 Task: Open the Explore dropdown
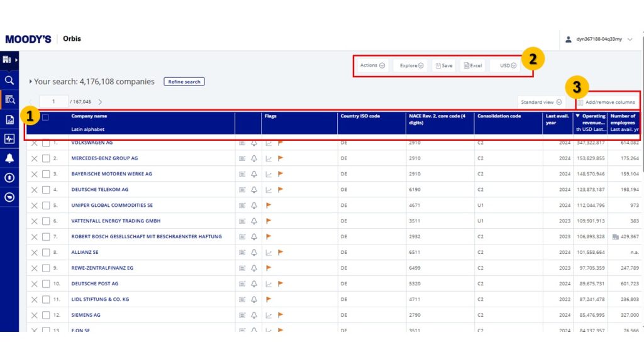(x=411, y=65)
